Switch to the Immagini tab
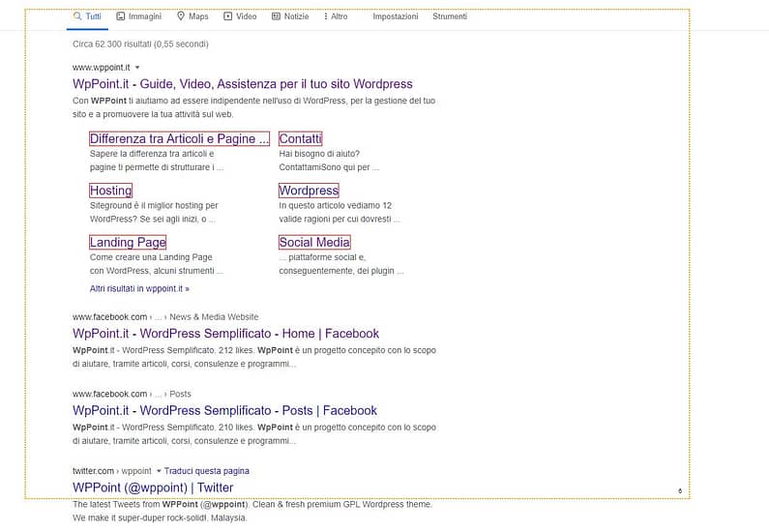The height and width of the screenshot is (532, 769). (138, 16)
